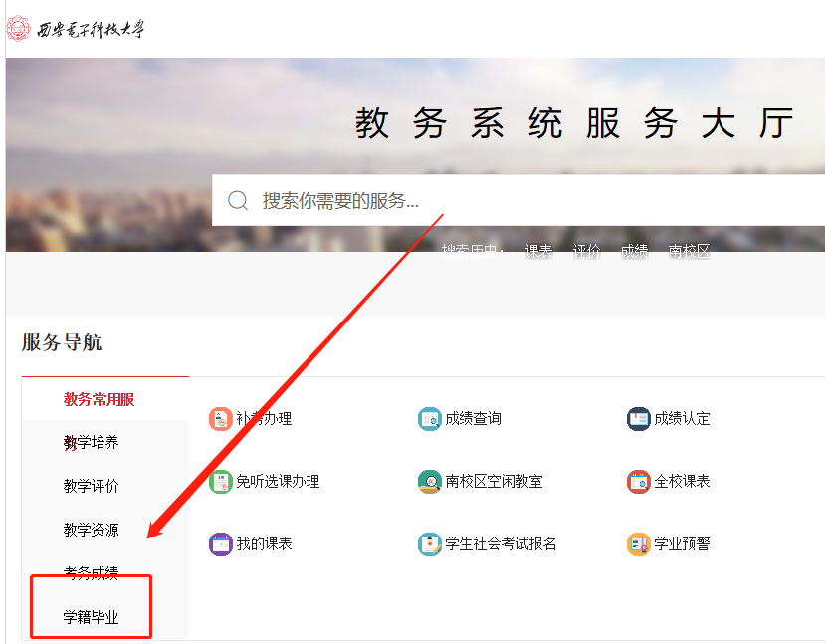Click the 成绩 search history link
Image resolution: width=825 pixels, height=644 pixels.
coord(634,251)
